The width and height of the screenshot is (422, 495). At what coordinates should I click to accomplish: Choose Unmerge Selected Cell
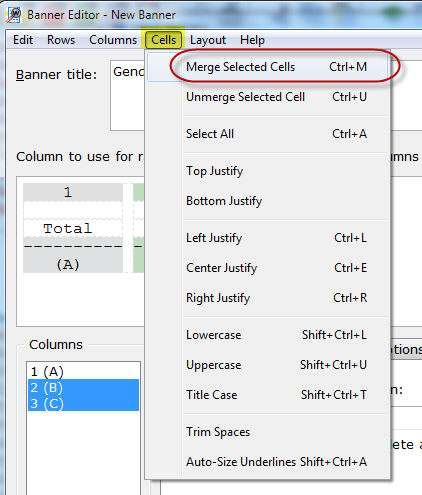click(268, 97)
